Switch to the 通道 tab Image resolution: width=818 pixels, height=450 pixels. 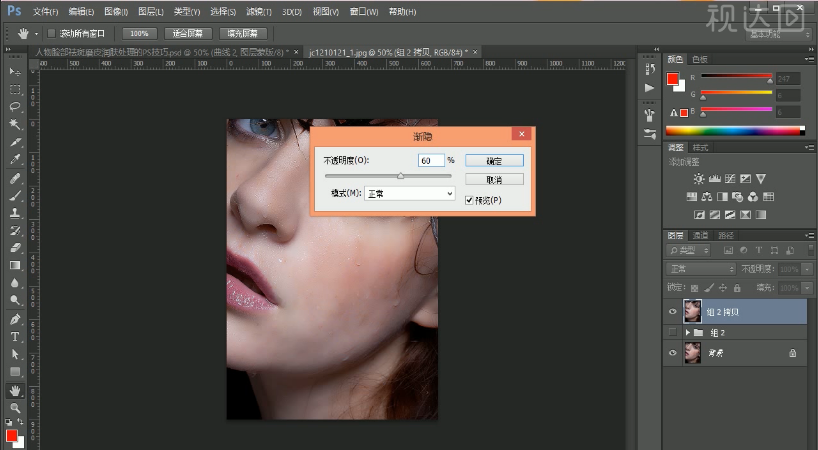[x=701, y=236]
